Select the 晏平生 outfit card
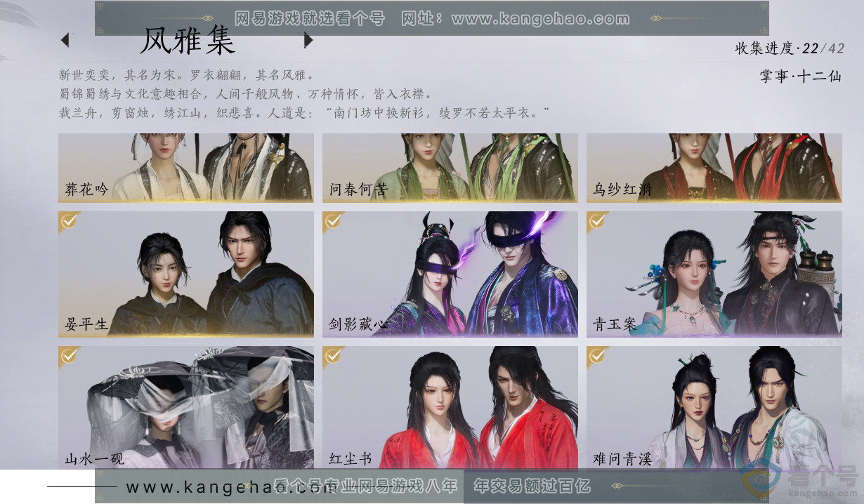Viewport: 864px width, 504px height. (186, 274)
